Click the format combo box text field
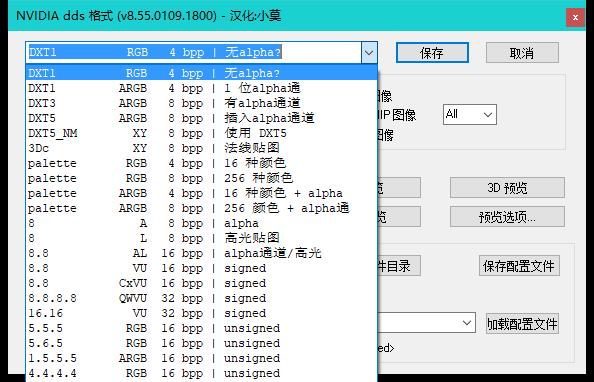This screenshot has width=594, height=382. pos(194,52)
